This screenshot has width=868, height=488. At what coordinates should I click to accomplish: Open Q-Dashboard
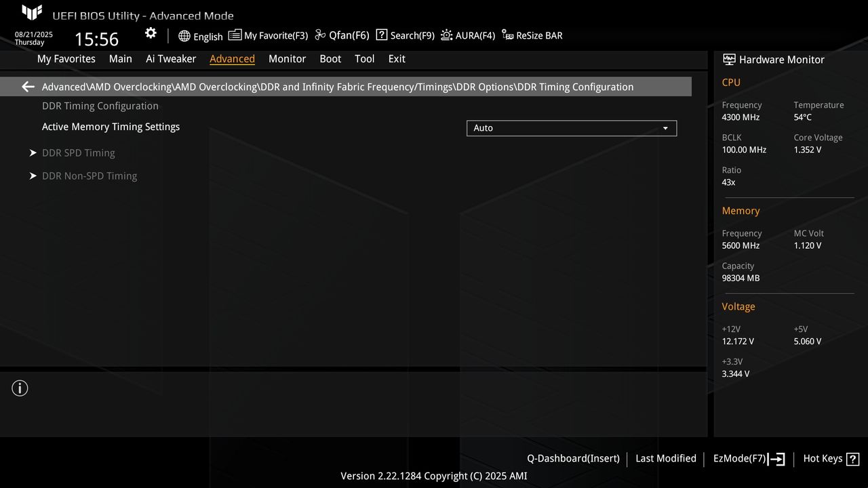pyautogui.click(x=573, y=459)
